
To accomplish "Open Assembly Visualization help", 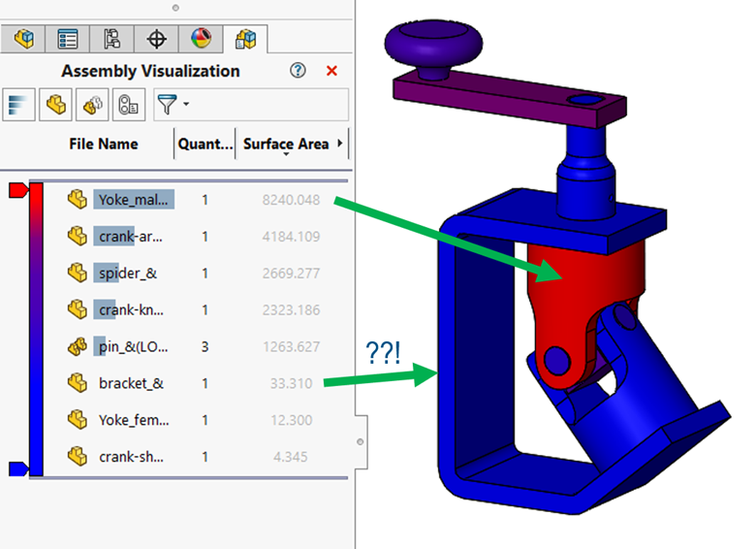I will click(298, 71).
